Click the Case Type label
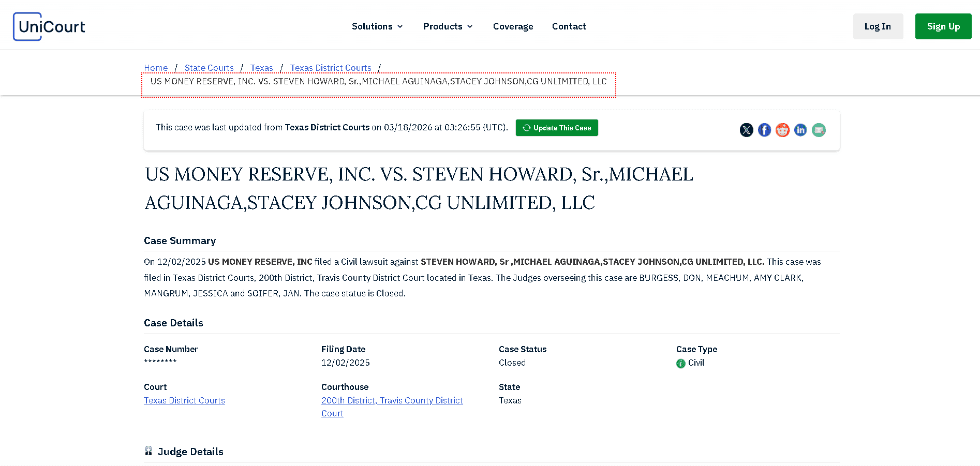980x466 pixels. pyautogui.click(x=696, y=349)
